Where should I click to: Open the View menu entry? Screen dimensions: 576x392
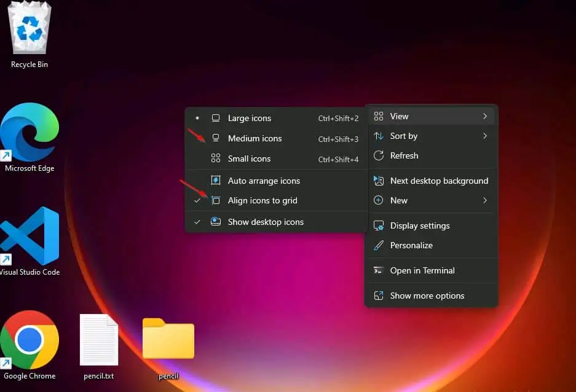coord(432,116)
